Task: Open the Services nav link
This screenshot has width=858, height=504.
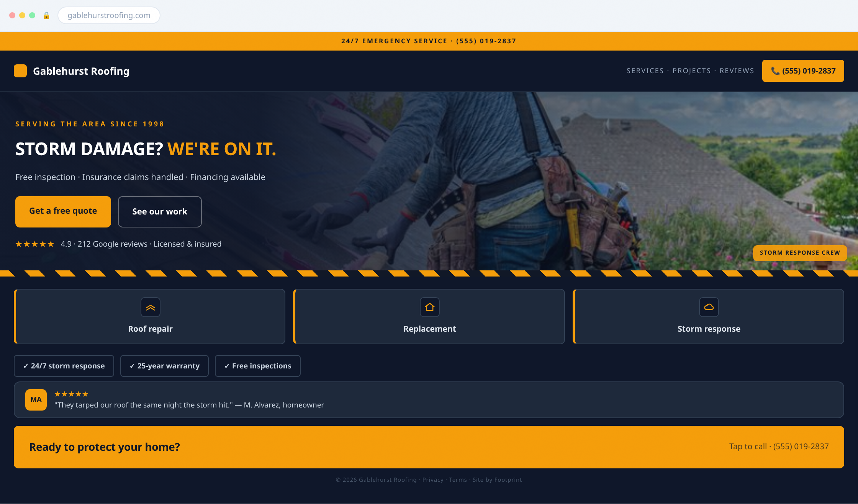Action: pyautogui.click(x=645, y=71)
